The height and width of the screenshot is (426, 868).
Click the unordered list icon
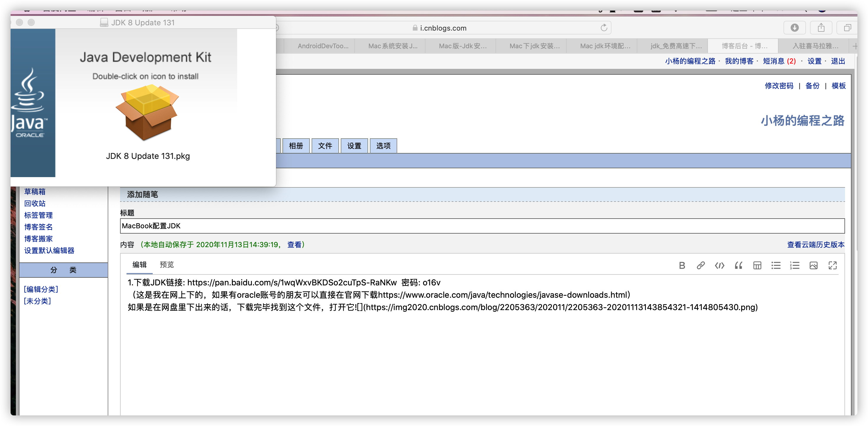coord(776,266)
